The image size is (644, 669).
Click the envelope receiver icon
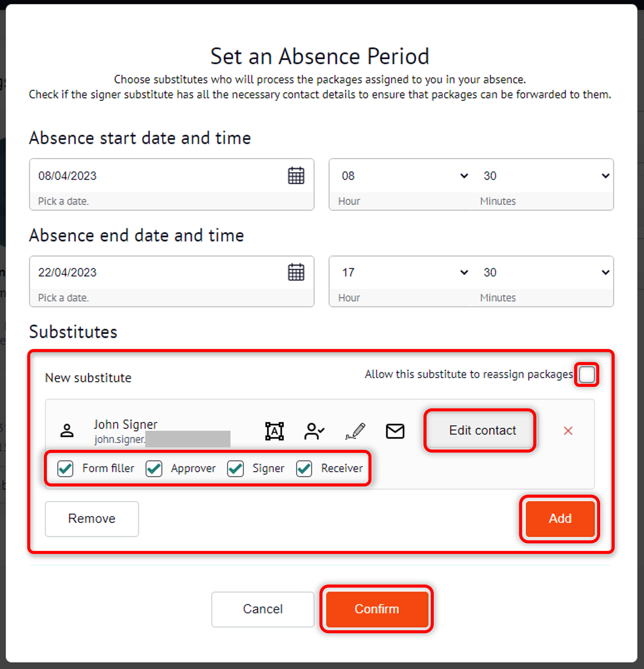click(x=395, y=431)
